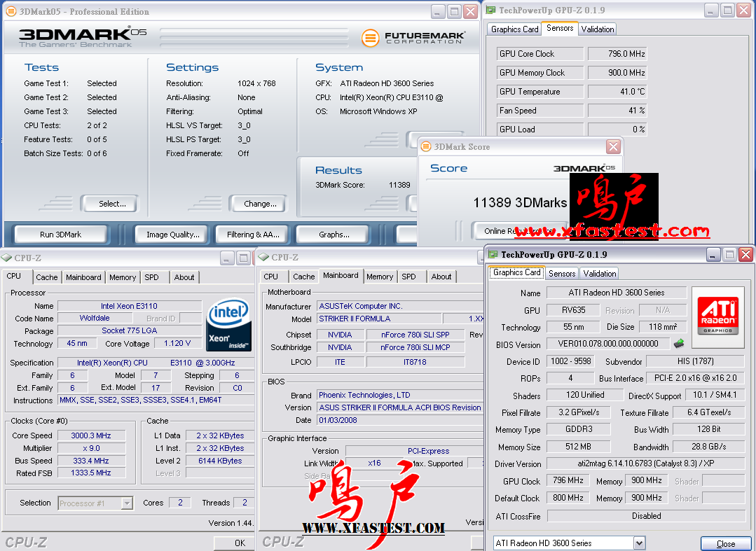Close the 3DMark Score dialog
This screenshot has height=551, width=756.
tap(613, 146)
